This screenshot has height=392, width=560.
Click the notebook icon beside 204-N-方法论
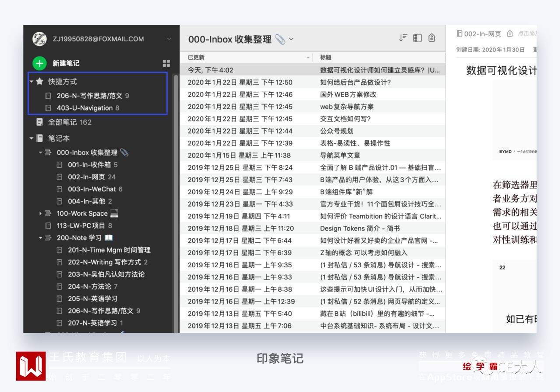[x=59, y=287]
